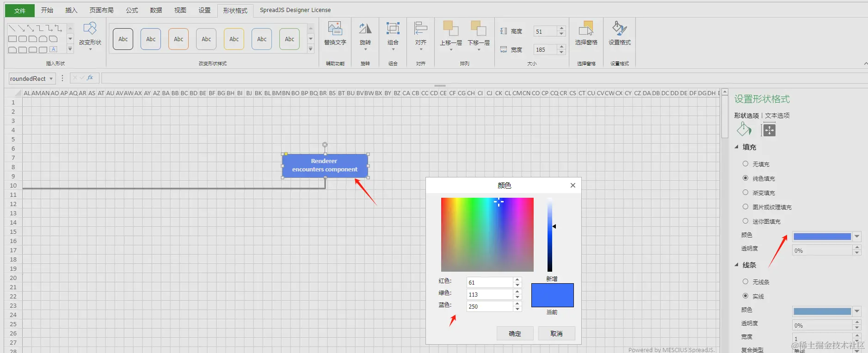Open the 替换文字 alt text tool
This screenshot has width=868, height=353.
[335, 29]
